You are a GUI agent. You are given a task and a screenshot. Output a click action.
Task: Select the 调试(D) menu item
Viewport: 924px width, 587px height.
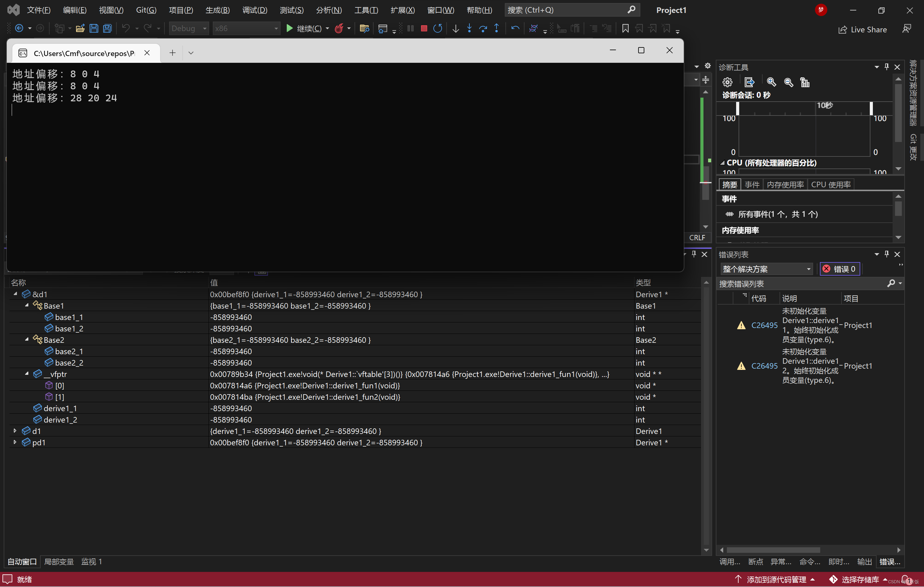pyautogui.click(x=255, y=10)
